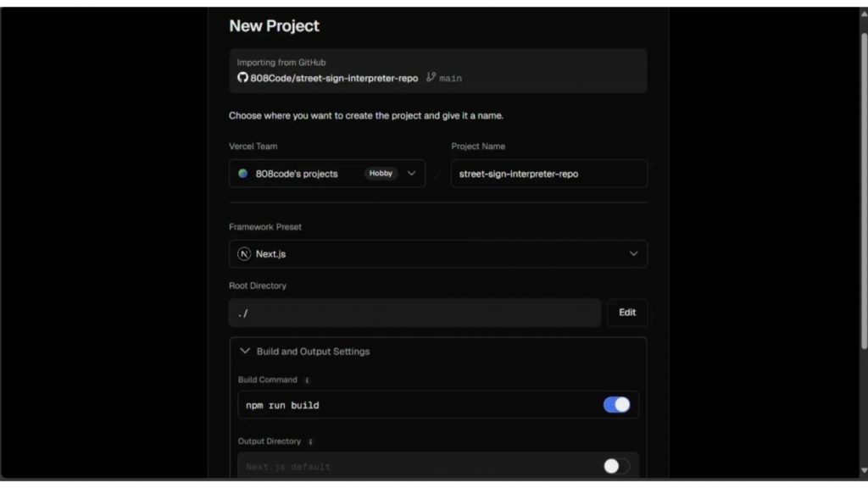Click the page's vertical scrollbar thumb
Image resolution: width=868 pixels, height=488 pixels.
coord(864,186)
